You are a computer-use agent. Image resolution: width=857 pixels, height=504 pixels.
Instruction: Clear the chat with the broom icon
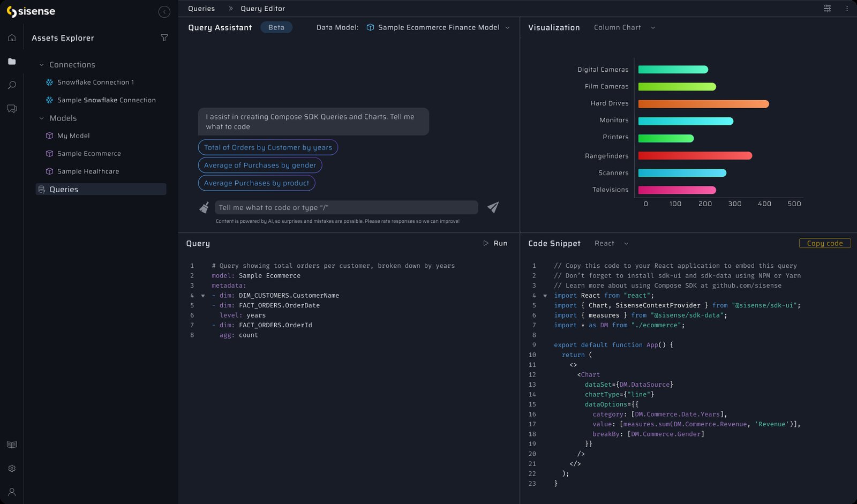[x=204, y=207]
